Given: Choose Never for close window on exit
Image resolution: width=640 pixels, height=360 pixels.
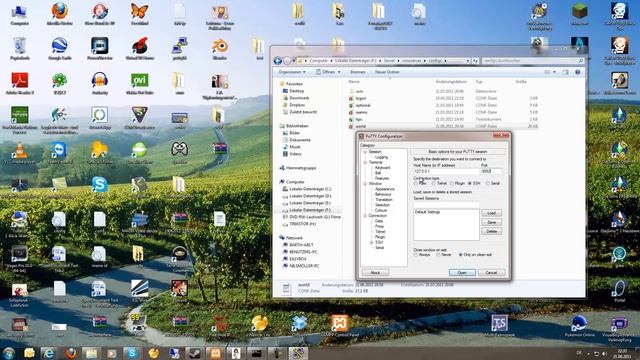Looking at the screenshot, I should (x=438, y=255).
